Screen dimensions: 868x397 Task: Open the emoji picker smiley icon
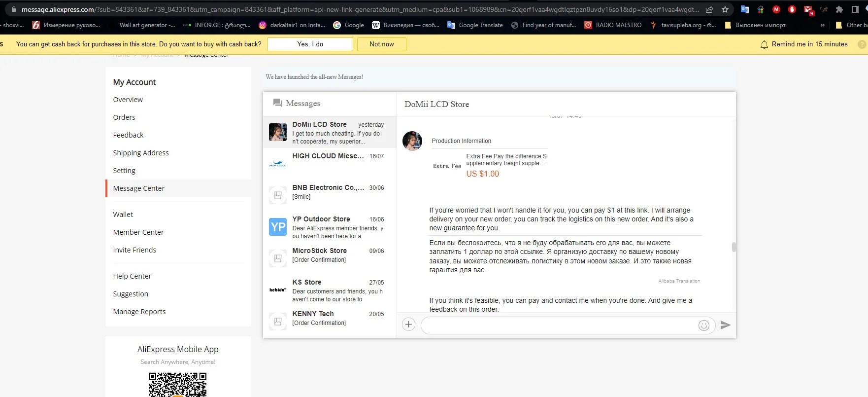tap(704, 325)
